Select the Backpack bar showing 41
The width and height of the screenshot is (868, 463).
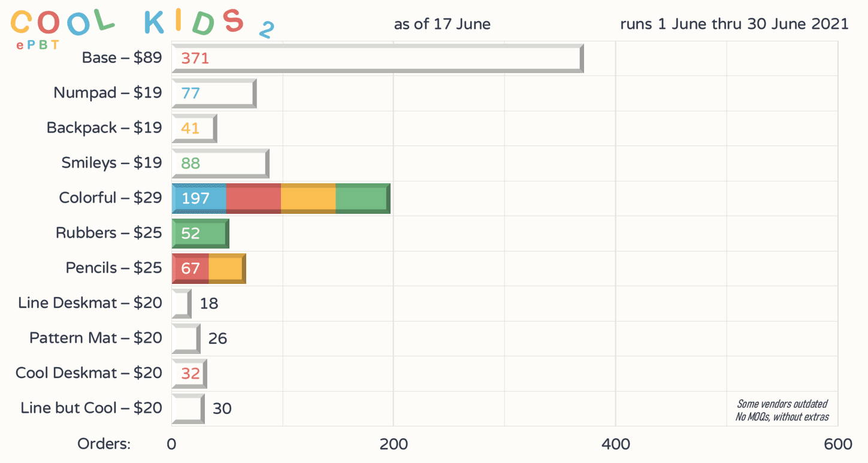point(194,128)
